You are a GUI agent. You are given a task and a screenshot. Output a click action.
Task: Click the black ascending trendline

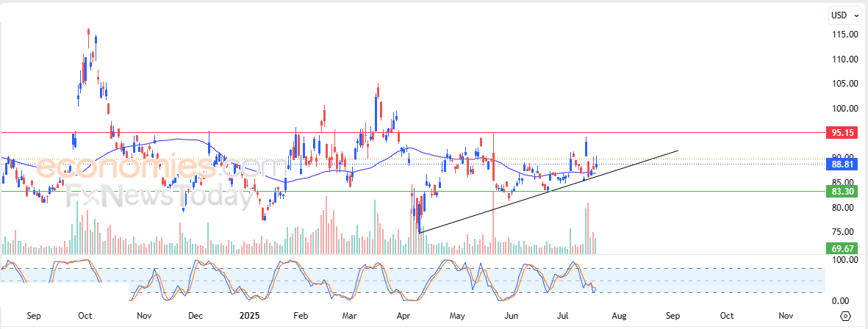coord(548,192)
